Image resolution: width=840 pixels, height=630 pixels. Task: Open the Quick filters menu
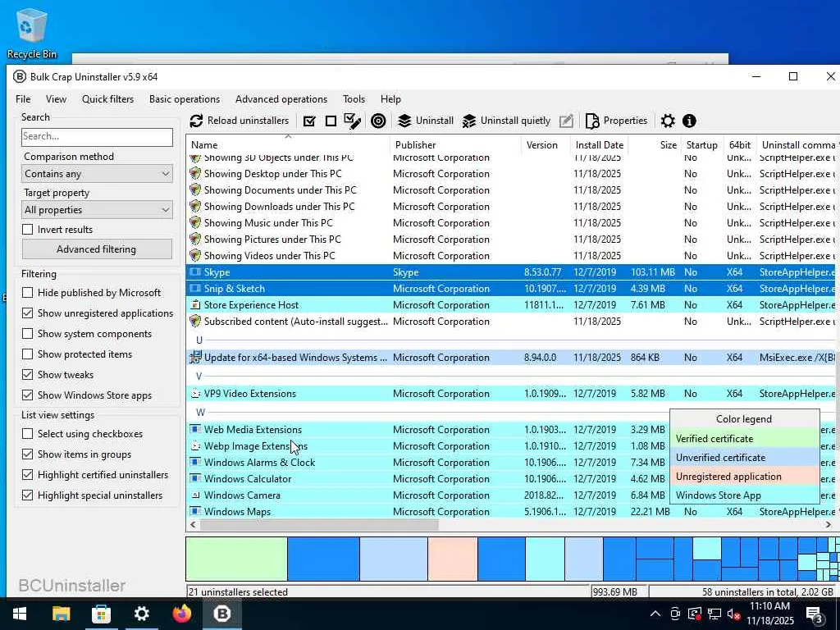pyautogui.click(x=107, y=99)
